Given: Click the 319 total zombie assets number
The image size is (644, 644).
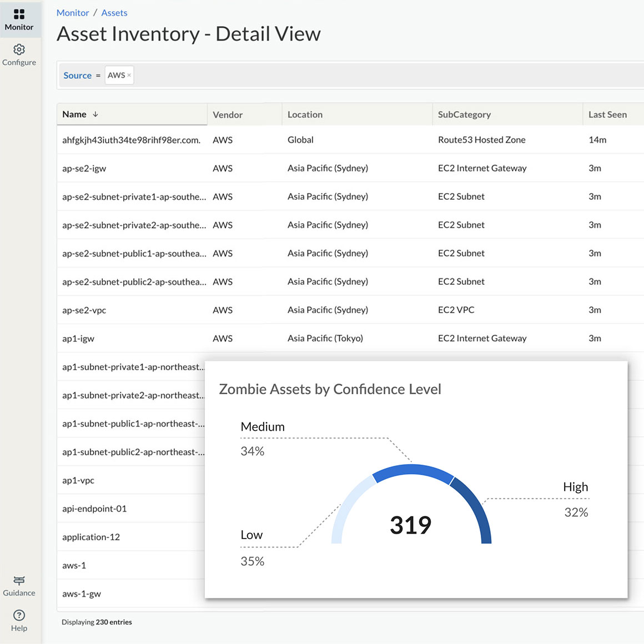Looking at the screenshot, I should point(411,525).
